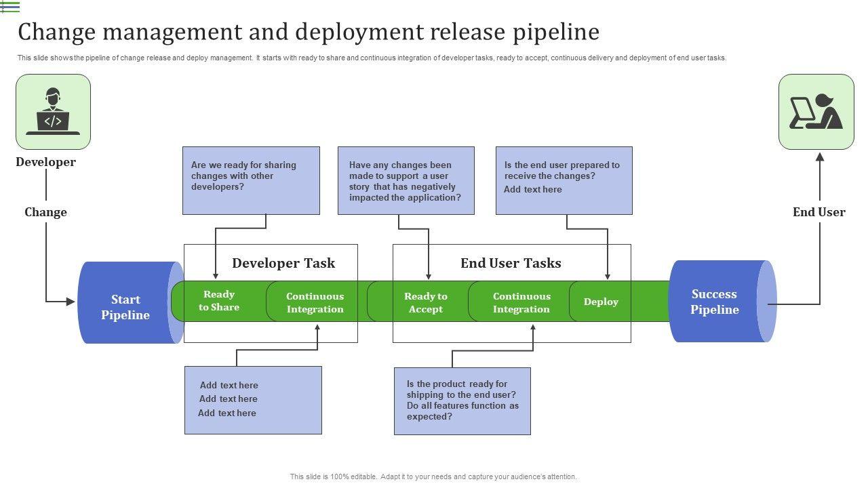Click the 'negatively impacted the application' text box
This screenshot has height=488, width=868.
pos(406,181)
